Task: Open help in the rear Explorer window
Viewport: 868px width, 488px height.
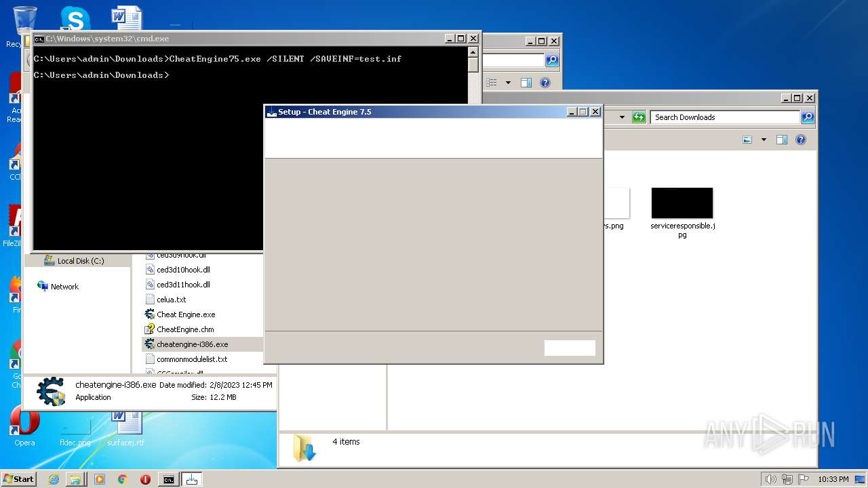Action: tap(545, 83)
